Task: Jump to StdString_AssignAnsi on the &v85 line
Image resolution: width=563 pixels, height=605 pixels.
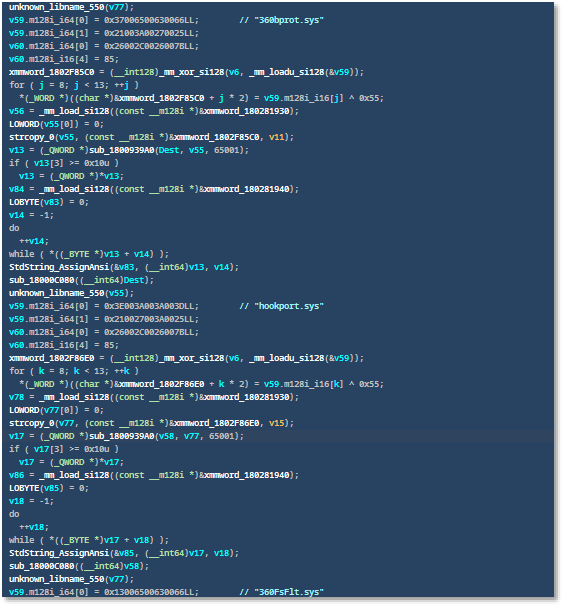Action: pyautogui.click(x=59, y=553)
